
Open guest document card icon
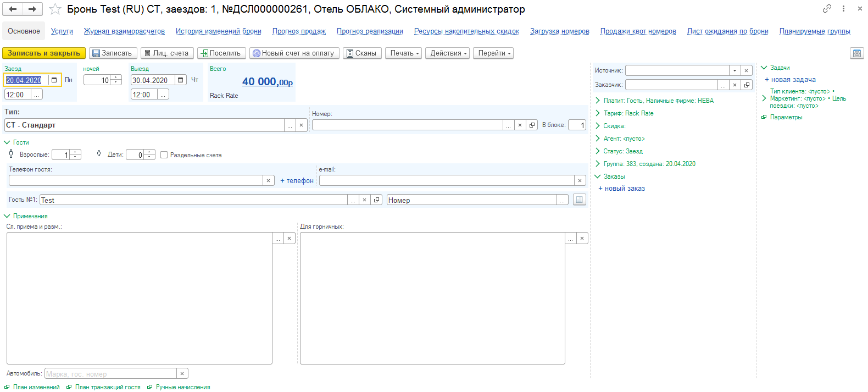(x=579, y=200)
